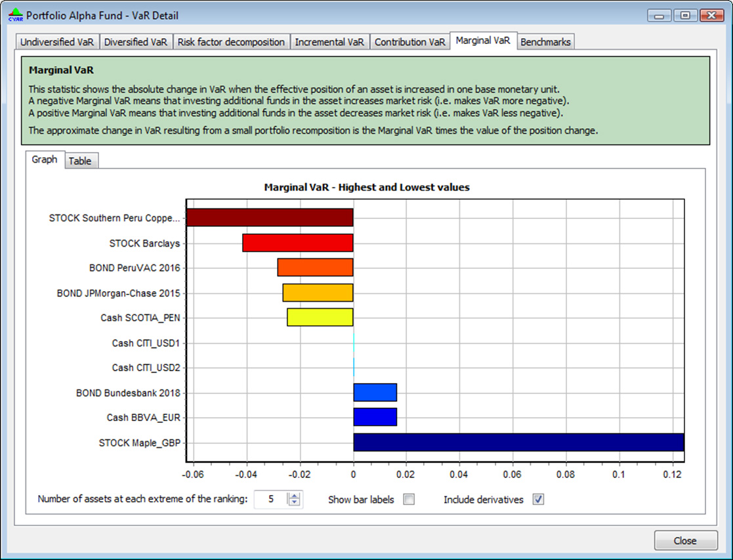Click the dark red Southern Peru Copper bar

pyautogui.click(x=270, y=218)
